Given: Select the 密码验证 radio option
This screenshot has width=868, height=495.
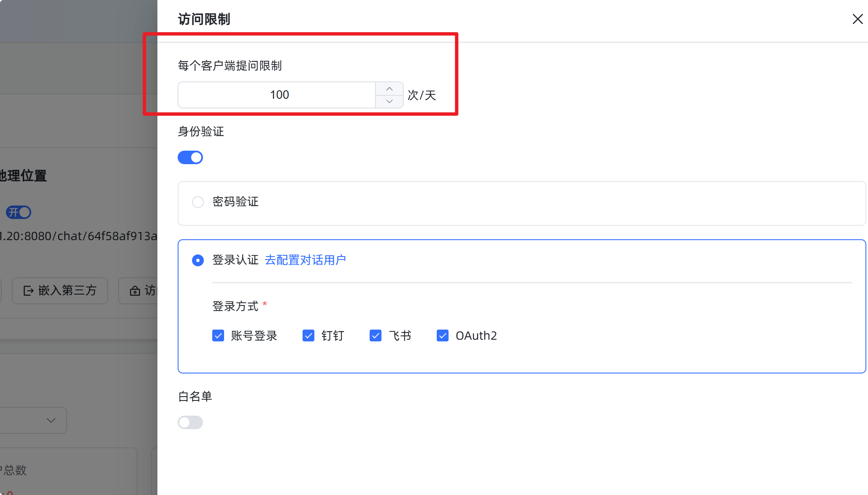Looking at the screenshot, I should [x=198, y=202].
